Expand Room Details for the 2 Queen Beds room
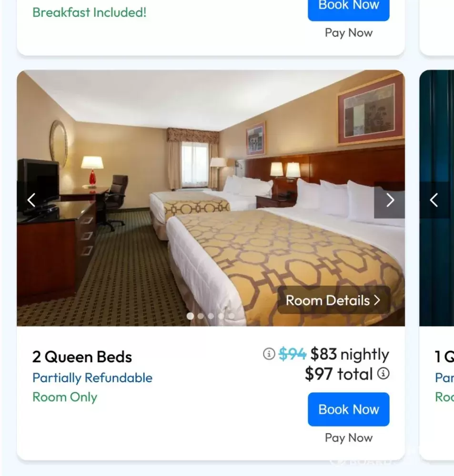Screen dimensions: 454x476 coord(333,300)
